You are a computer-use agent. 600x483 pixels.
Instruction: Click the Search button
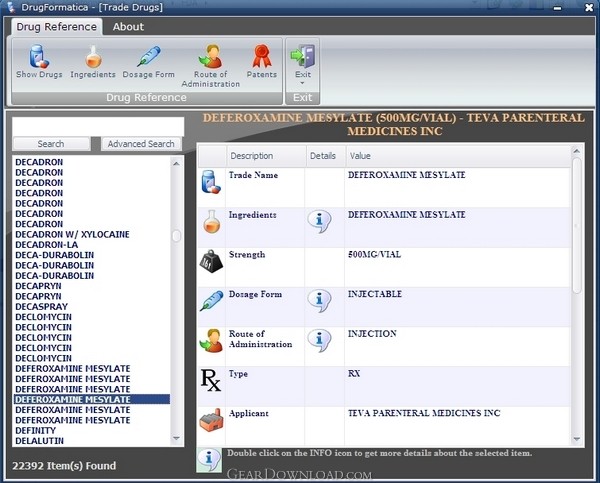51,144
